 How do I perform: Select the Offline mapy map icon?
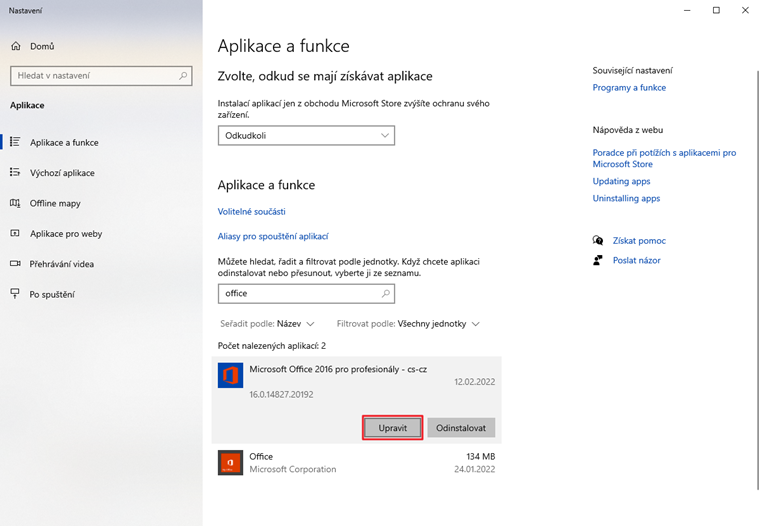pyautogui.click(x=15, y=203)
